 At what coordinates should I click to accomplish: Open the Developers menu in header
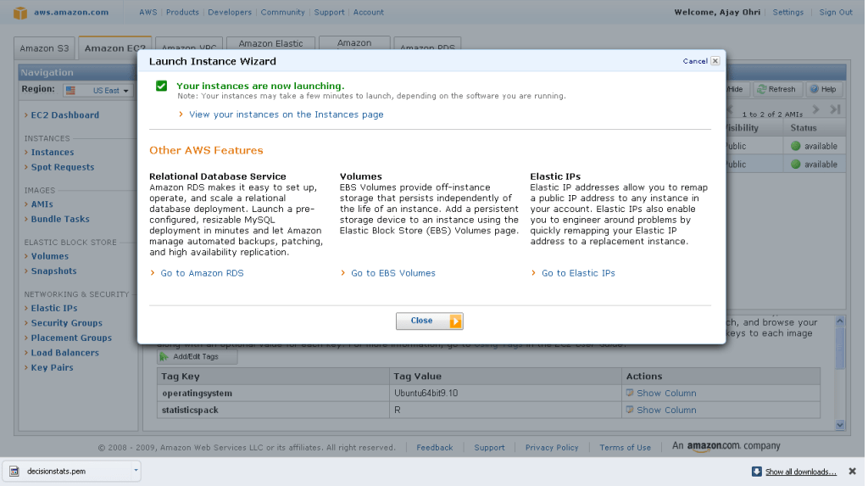pos(230,12)
